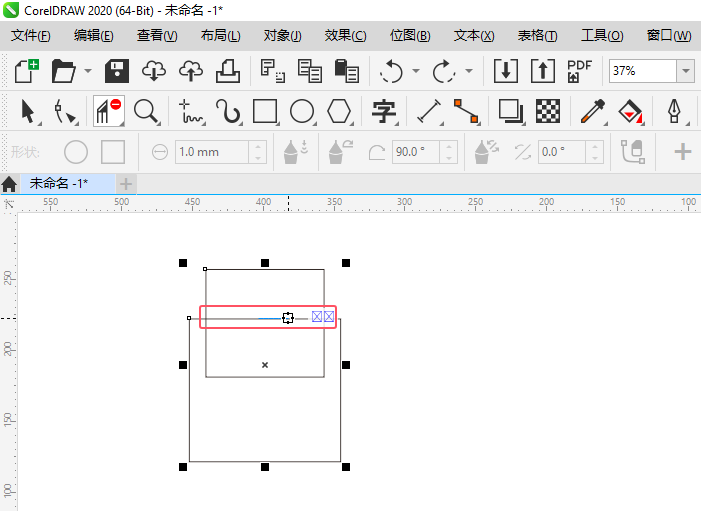Screen dimensions: 701x511
Task: Click the Print icon
Action: [x=228, y=71]
